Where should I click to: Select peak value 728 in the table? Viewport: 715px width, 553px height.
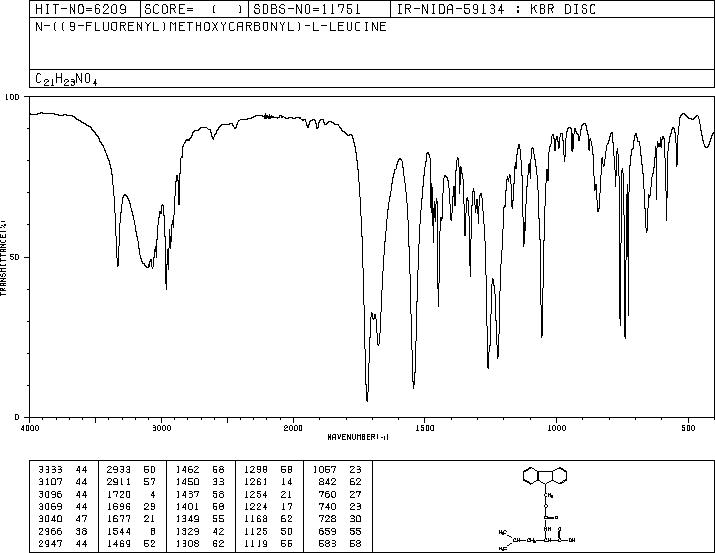tap(327, 519)
